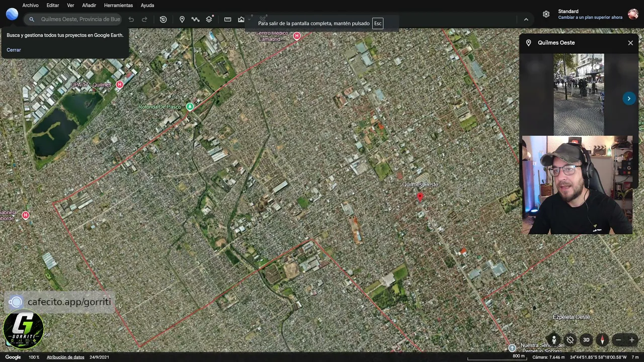Zoom out with the minus button
Viewport: 644px width, 362px height.
[618, 340]
